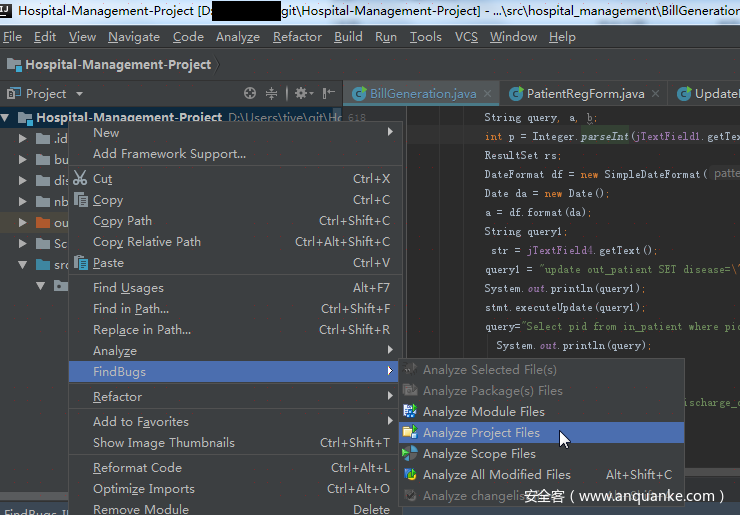
Task: Click code line stmt.executeUpdate(query1)
Action: click(565, 307)
